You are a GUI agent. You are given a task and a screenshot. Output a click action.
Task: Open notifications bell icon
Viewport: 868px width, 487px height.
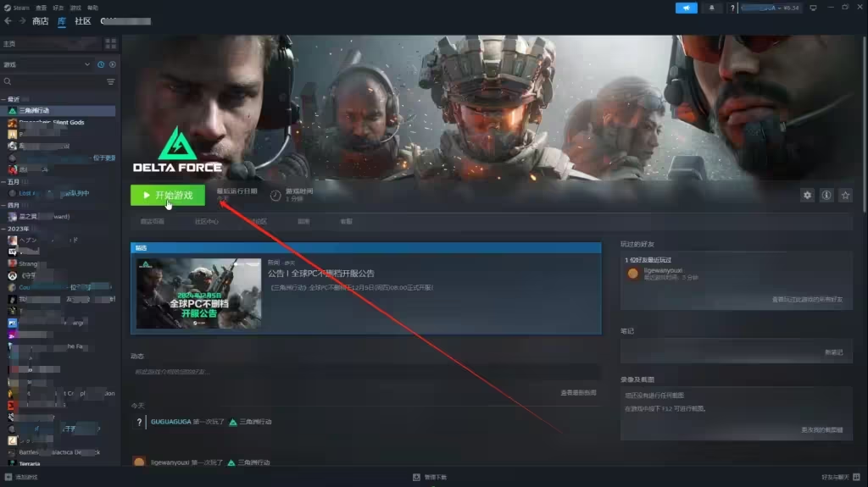click(711, 8)
